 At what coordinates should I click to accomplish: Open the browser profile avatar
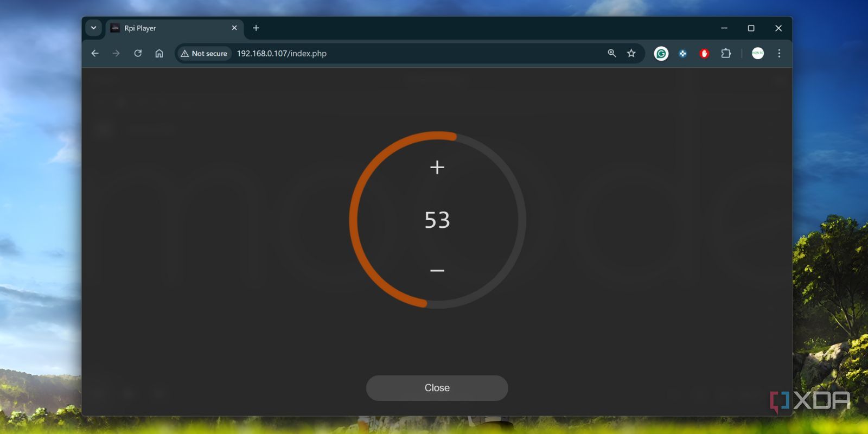pyautogui.click(x=758, y=53)
